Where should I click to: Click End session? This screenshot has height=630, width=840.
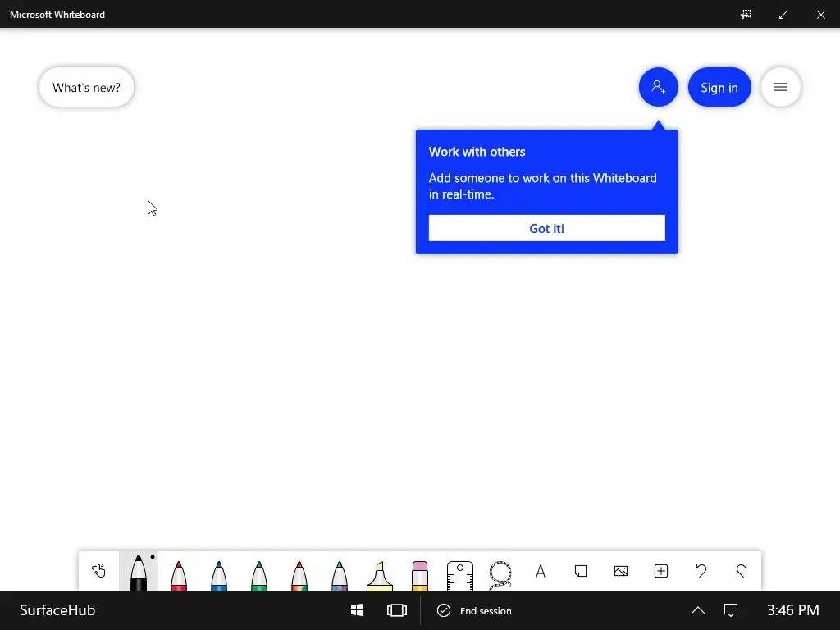click(x=475, y=610)
